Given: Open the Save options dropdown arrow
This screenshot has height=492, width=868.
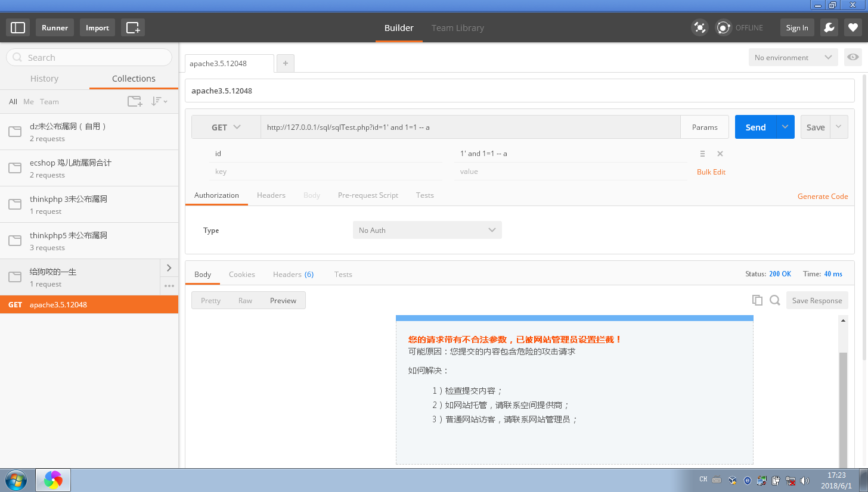Looking at the screenshot, I should point(839,127).
